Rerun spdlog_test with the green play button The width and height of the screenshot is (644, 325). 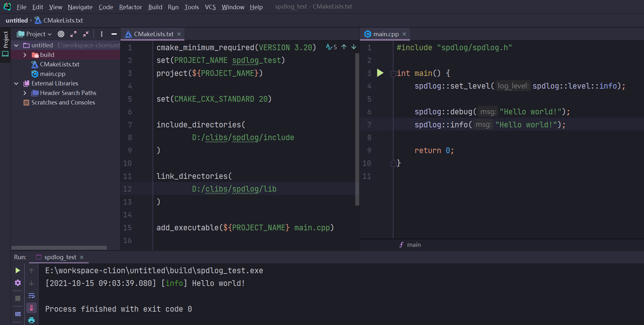[18, 270]
